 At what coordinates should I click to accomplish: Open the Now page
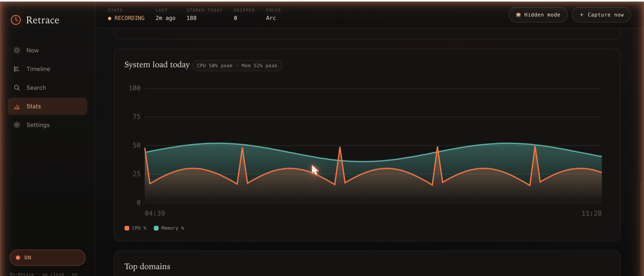[47, 50]
